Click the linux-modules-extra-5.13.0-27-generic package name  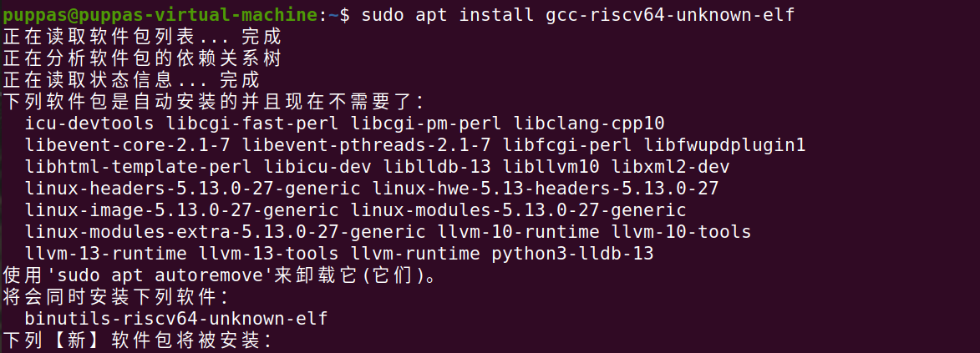226,232
